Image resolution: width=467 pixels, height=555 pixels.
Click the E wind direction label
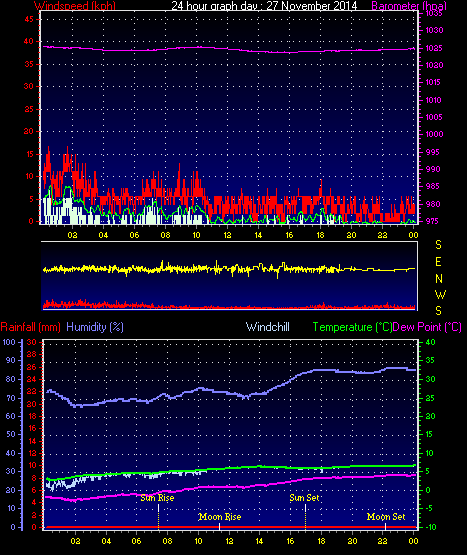coord(438,262)
